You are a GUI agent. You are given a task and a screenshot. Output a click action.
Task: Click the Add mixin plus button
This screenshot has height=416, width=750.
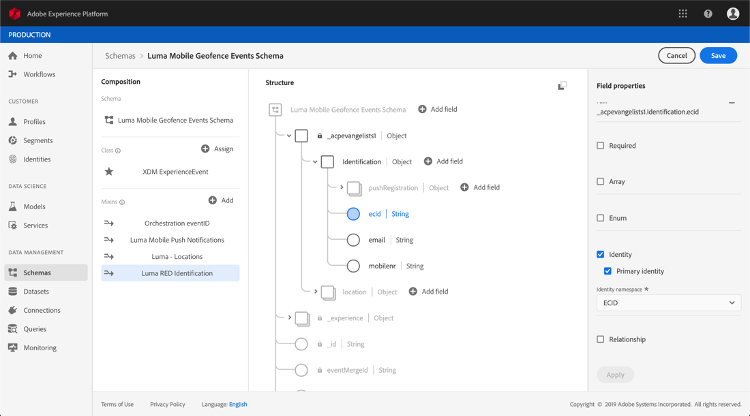(212, 200)
